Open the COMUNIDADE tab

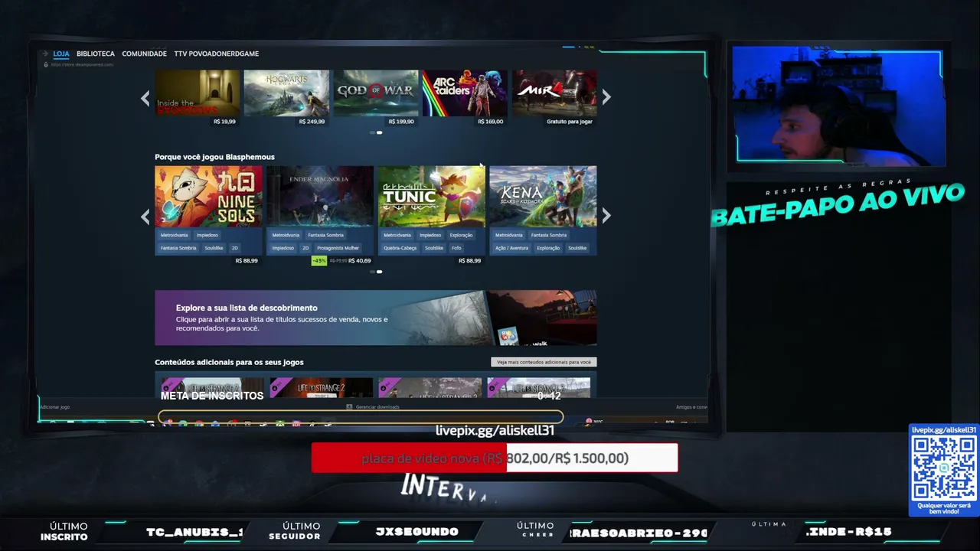pyautogui.click(x=144, y=54)
